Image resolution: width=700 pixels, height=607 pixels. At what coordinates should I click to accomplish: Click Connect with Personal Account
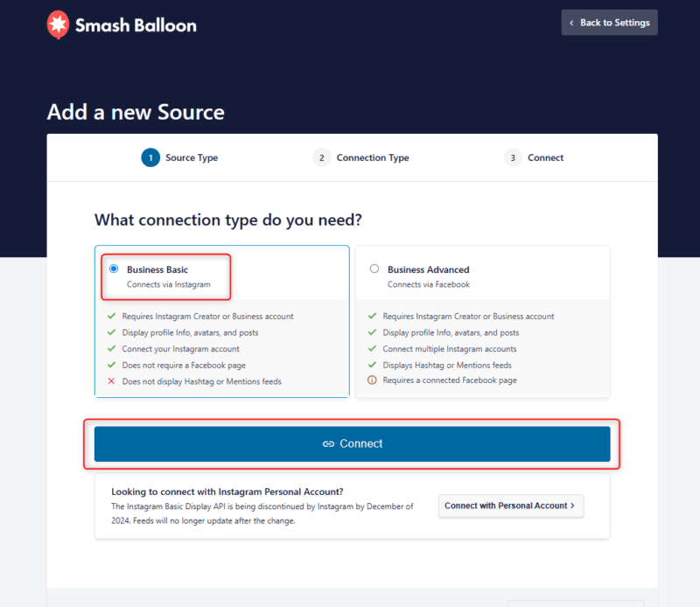pos(507,506)
